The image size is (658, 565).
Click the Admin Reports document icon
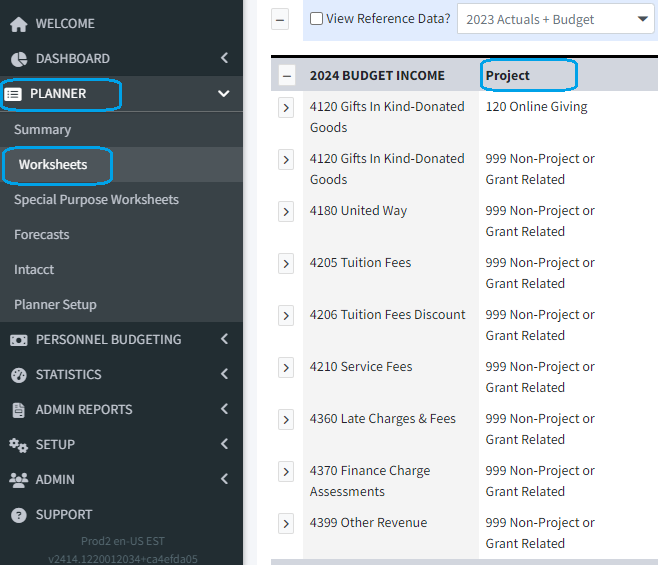[18, 410]
